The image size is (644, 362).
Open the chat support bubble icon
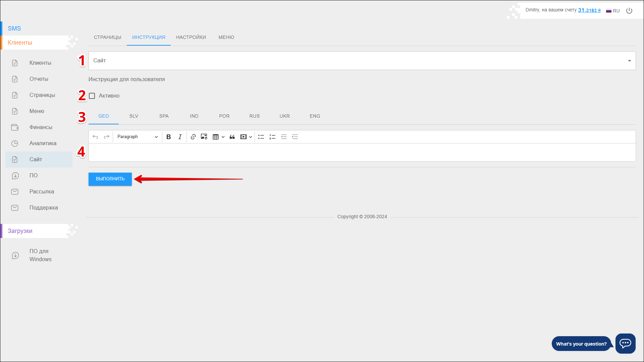tap(625, 343)
